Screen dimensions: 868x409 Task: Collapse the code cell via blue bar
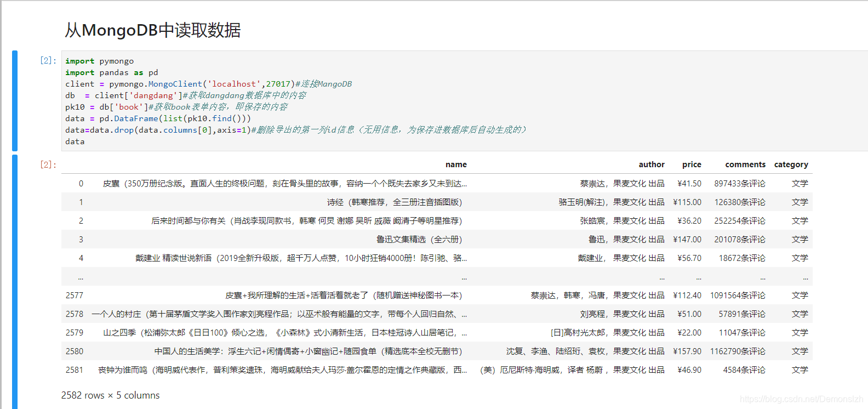(15, 101)
